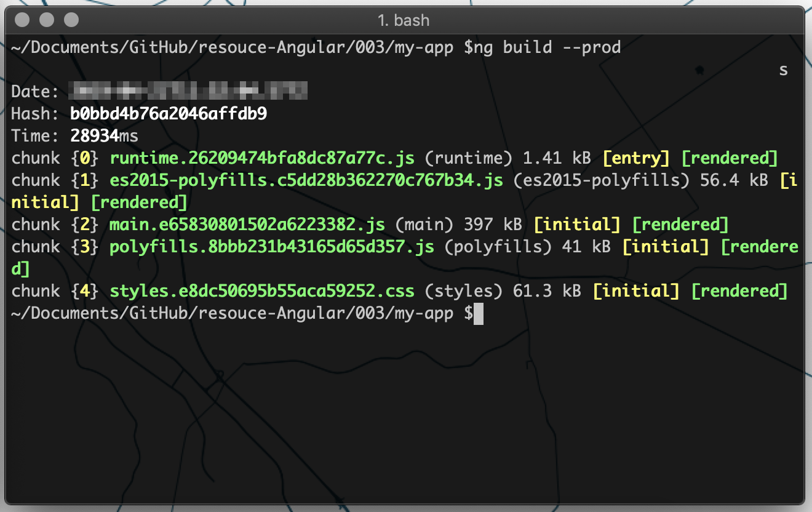This screenshot has width=812, height=512.
Task: Select the hash value b0bbd4b76a2046affdb9
Action: (x=169, y=114)
